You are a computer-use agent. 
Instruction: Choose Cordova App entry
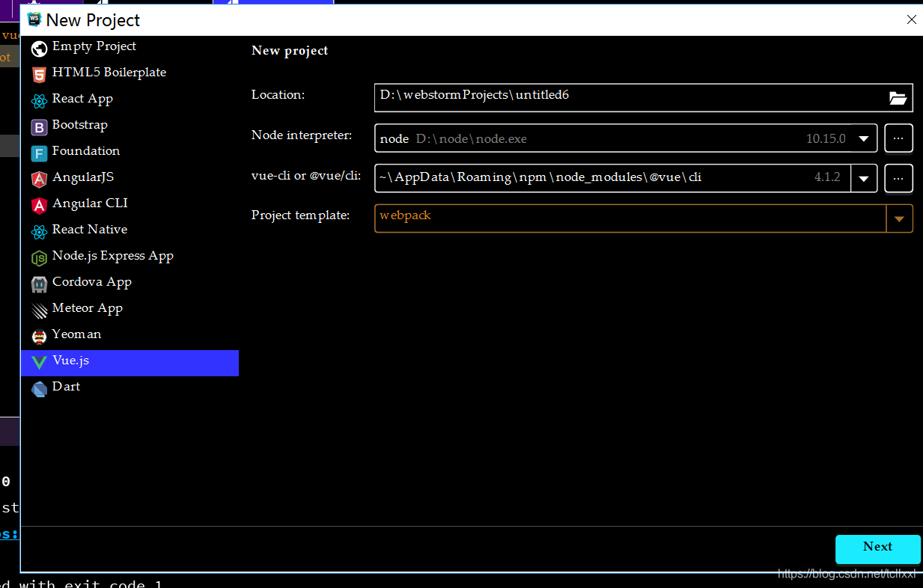click(130, 283)
